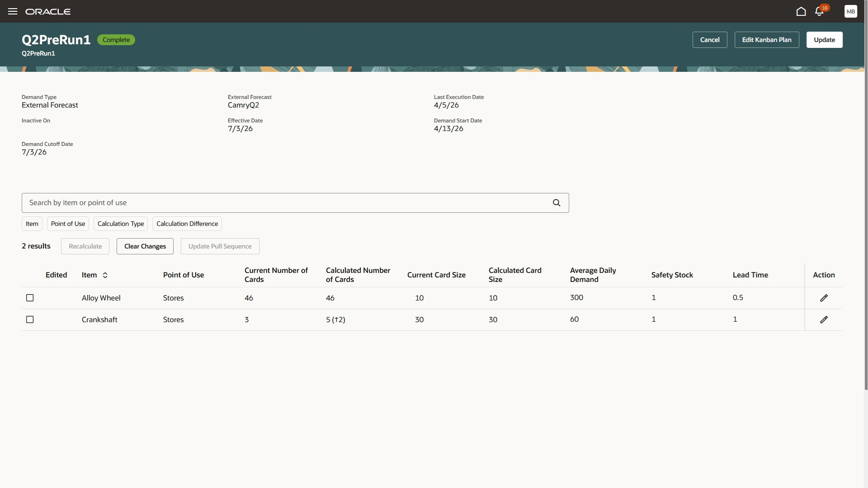Screen dimensions: 868x488
Task: Open the Calculation Difference filter chip
Action: [x=187, y=224]
